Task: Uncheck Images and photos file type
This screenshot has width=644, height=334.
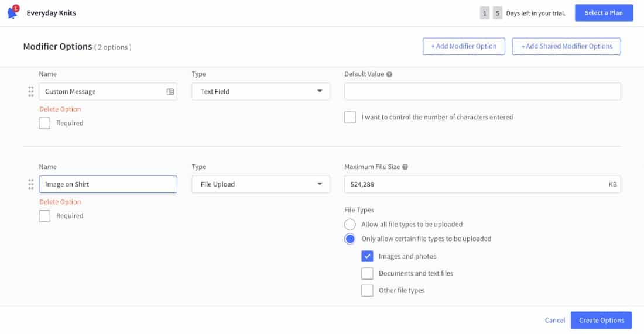Action: [367, 256]
